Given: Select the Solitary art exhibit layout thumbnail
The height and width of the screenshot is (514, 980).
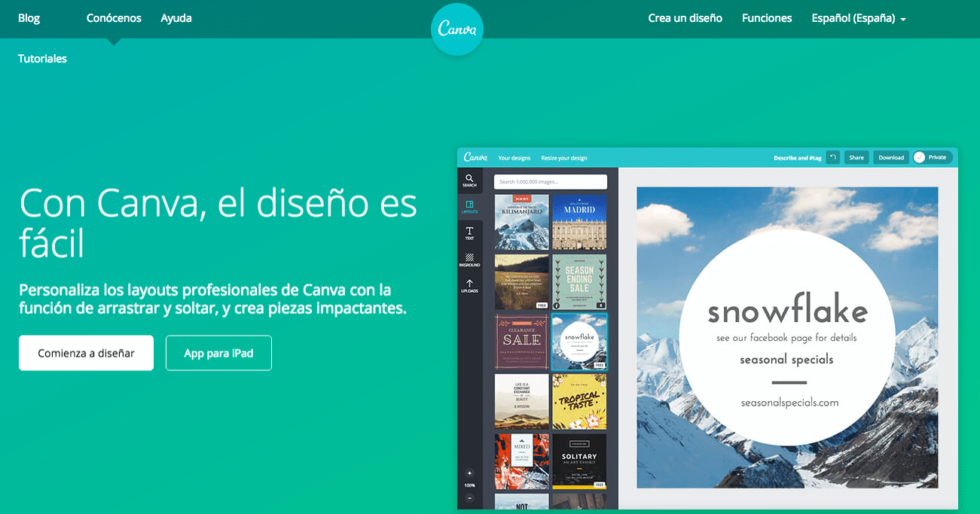Looking at the screenshot, I should [x=579, y=461].
